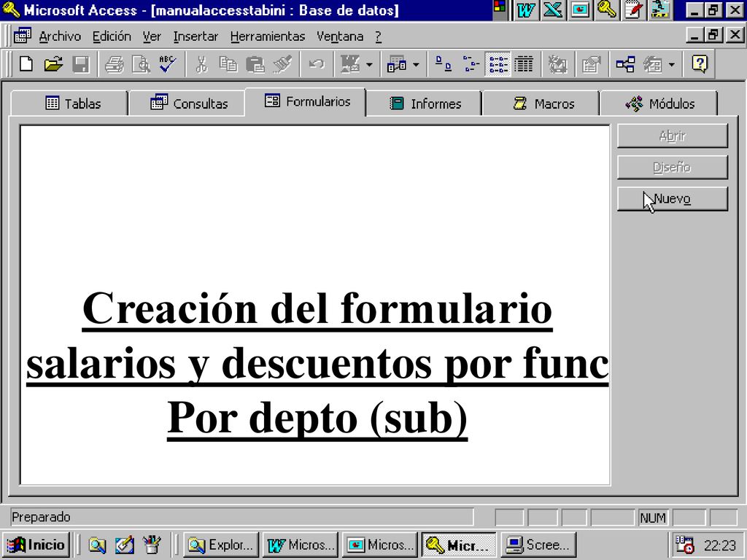Click the scheduler icon in system tray
This screenshot has width=747, height=560.
pos(684,544)
